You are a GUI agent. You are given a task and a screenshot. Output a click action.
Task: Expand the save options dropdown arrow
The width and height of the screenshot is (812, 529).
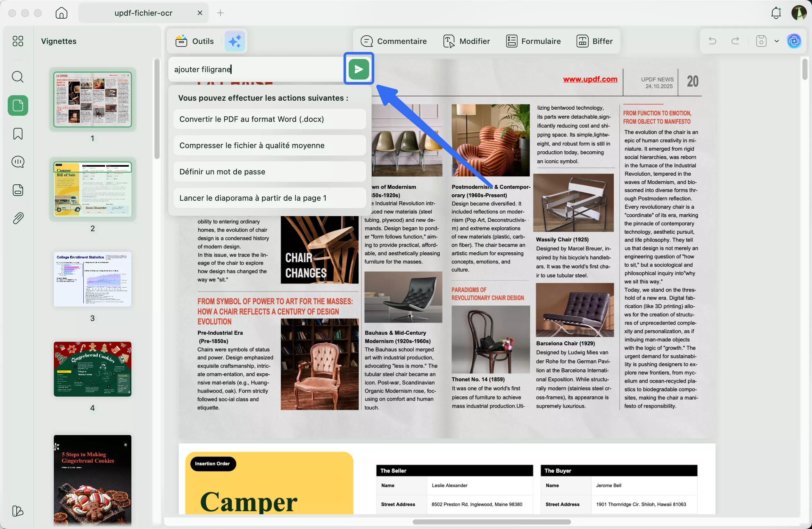(777, 41)
